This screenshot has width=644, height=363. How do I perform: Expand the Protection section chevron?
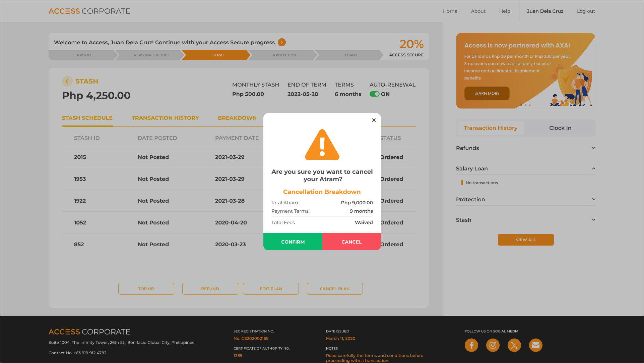tap(593, 199)
